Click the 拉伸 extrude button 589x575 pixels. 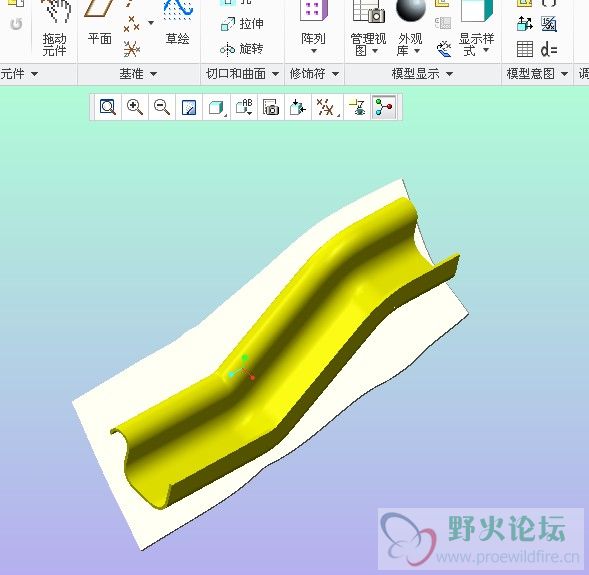[x=242, y=24]
